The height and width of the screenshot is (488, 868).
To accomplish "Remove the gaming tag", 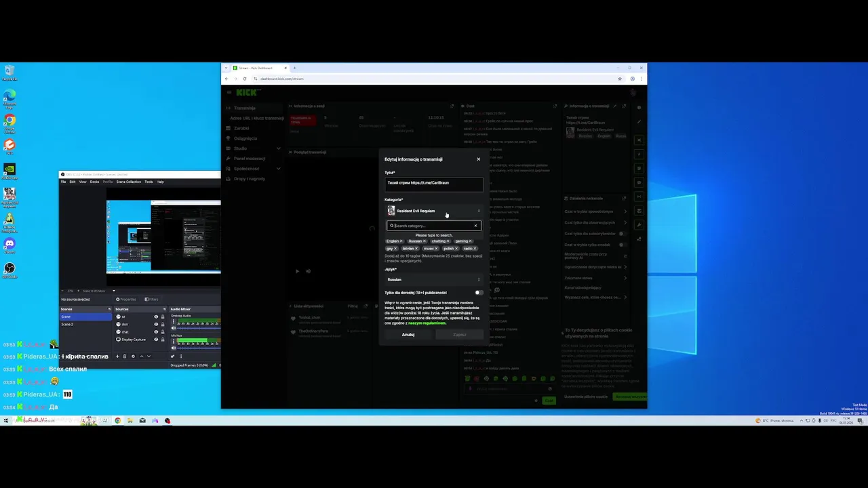I will (x=470, y=241).
